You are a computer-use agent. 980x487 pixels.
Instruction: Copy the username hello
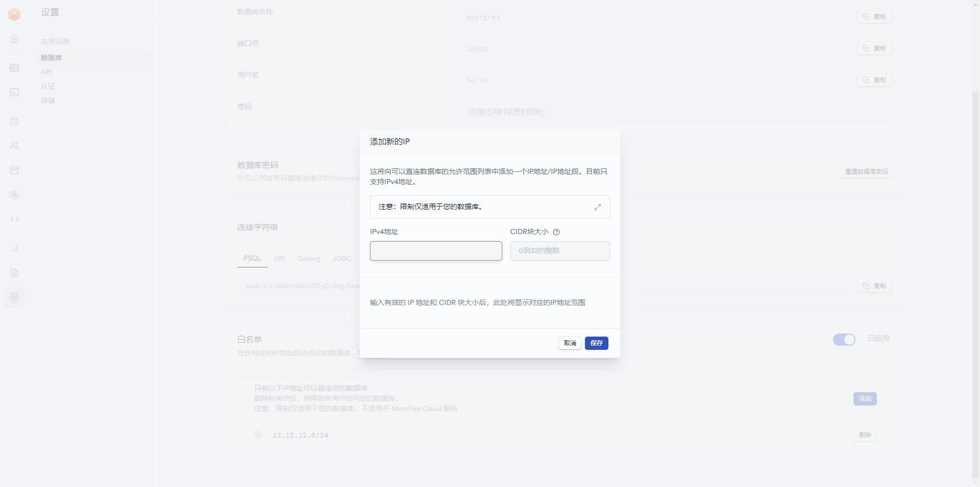(874, 80)
